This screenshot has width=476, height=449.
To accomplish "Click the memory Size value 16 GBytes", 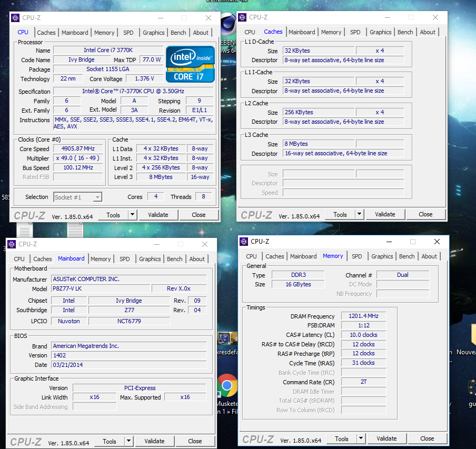I will 298,284.
